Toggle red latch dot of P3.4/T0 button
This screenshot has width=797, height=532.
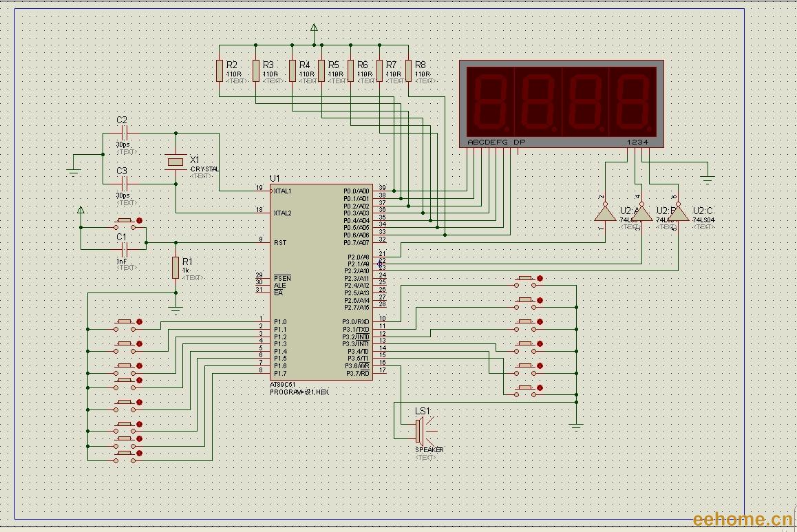coord(540,366)
